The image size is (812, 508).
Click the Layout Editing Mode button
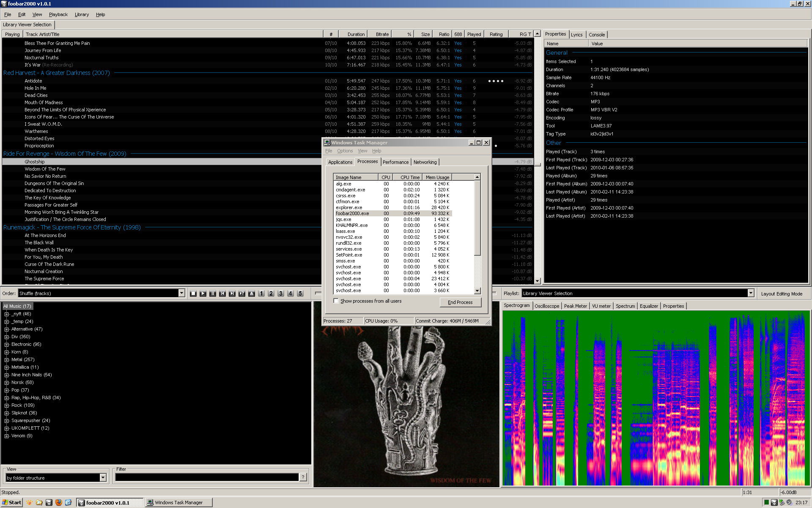(782, 294)
